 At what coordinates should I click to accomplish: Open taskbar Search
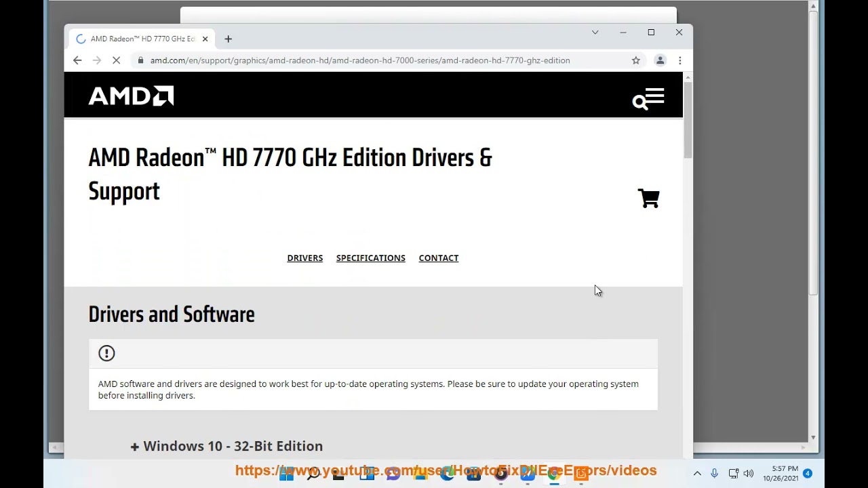[313, 474]
